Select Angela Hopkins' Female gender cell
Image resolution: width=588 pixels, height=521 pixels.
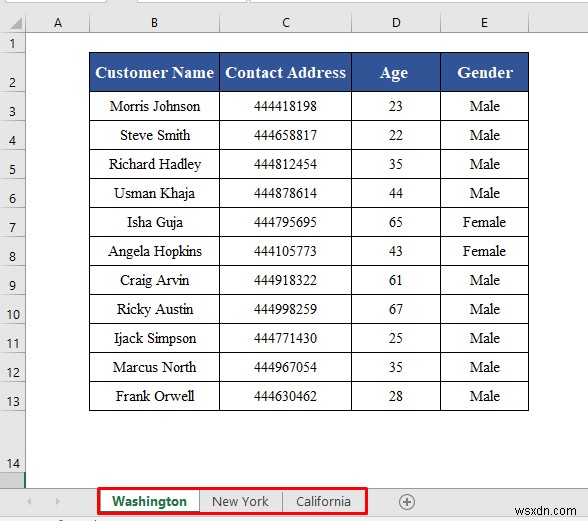pos(484,251)
